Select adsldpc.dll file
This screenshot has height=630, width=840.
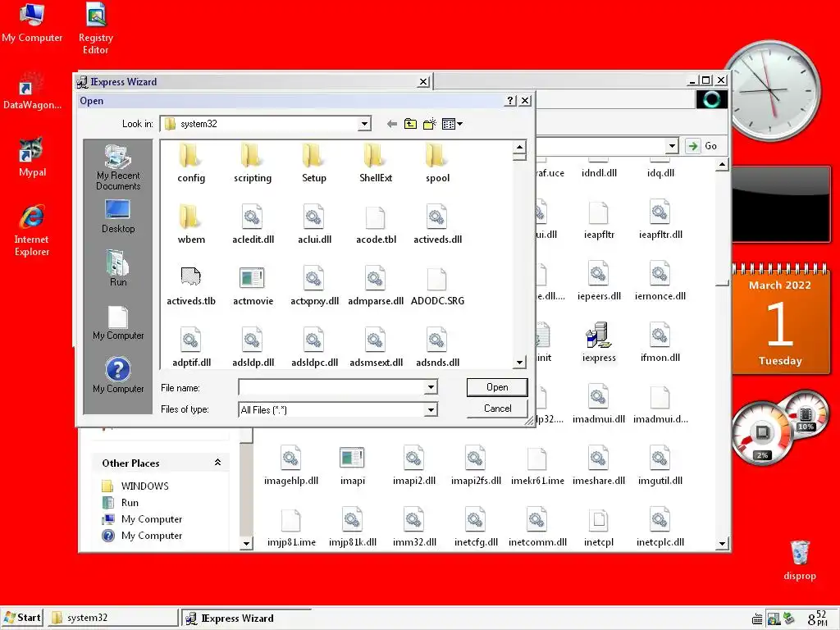coord(314,347)
